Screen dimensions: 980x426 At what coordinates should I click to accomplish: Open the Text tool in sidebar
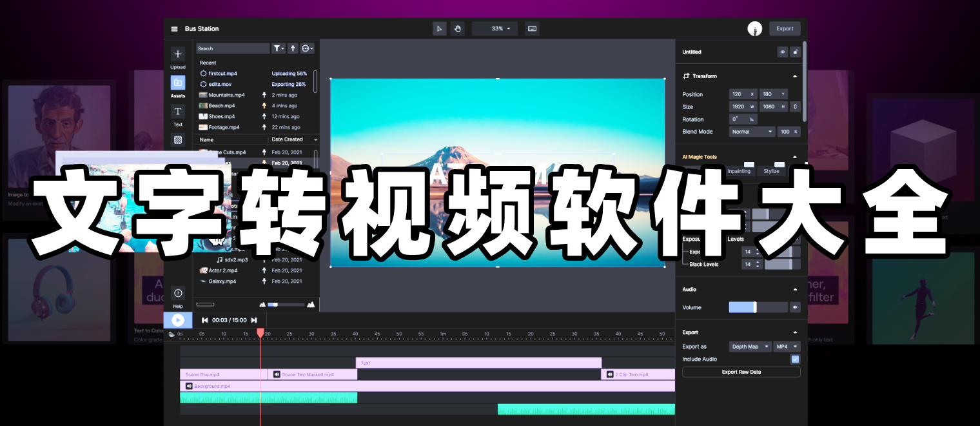coord(178,112)
